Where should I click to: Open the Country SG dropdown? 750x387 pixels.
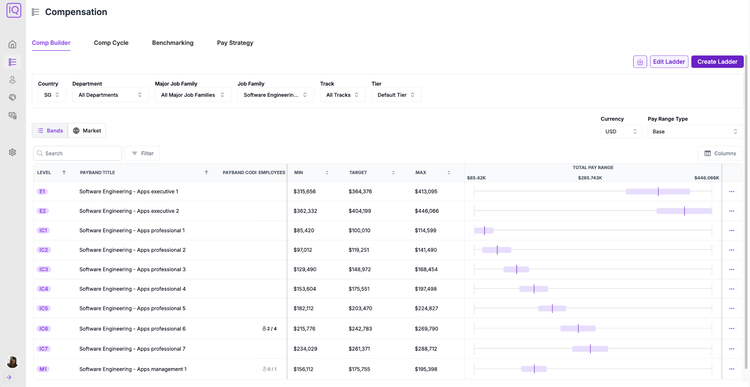pos(52,95)
